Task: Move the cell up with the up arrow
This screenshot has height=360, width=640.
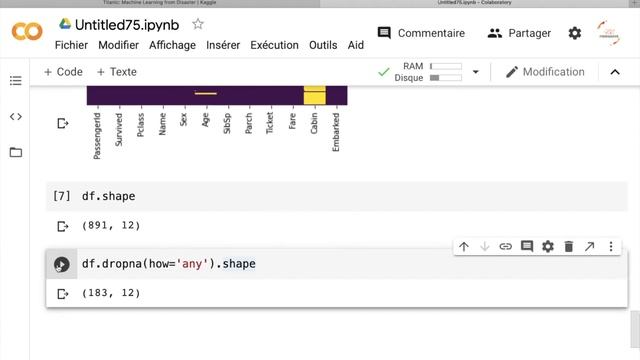Action: point(464,247)
